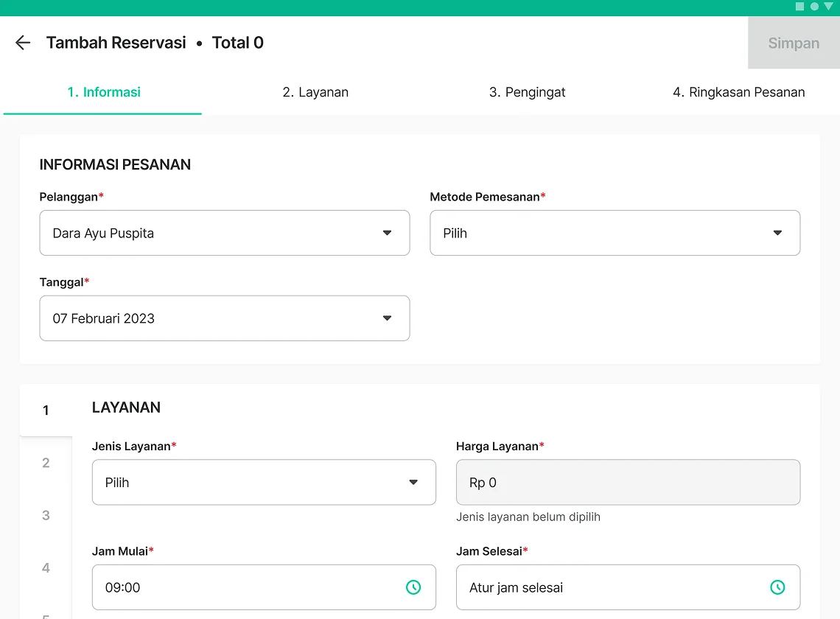840x619 pixels.
Task: Select service number 4 in side list
Action: [x=46, y=567]
